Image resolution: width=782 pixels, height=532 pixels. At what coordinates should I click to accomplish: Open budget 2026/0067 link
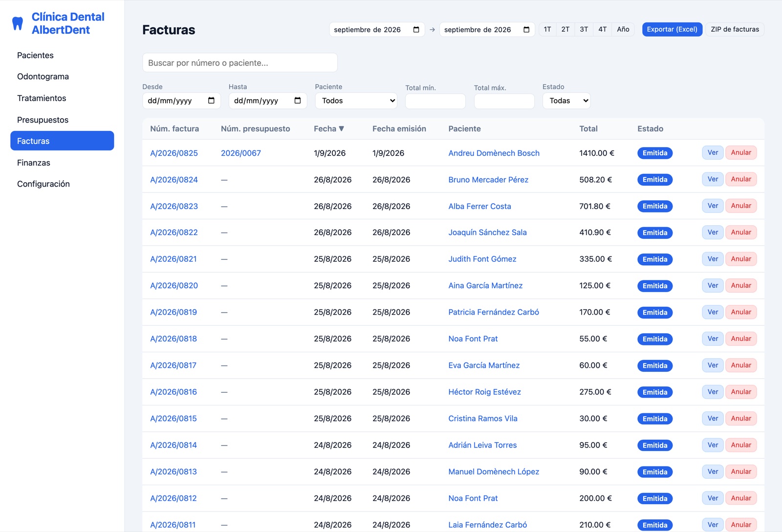click(241, 153)
